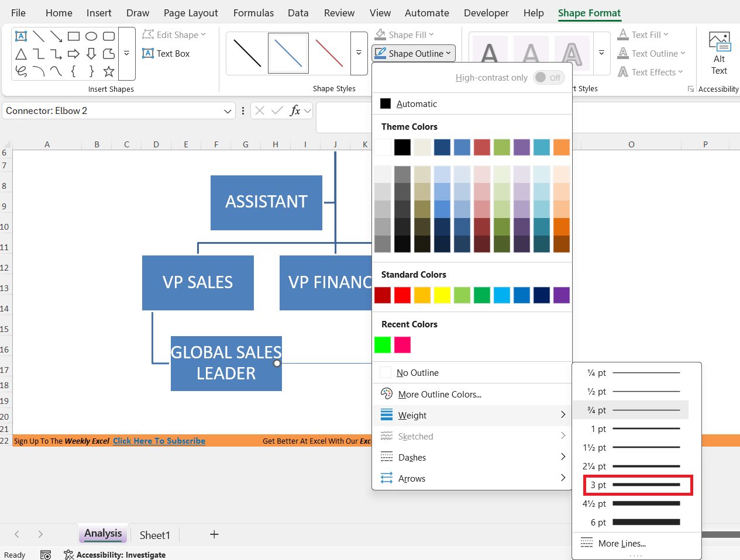Pick the bright green recent color
740x560 pixels.
pyautogui.click(x=383, y=345)
